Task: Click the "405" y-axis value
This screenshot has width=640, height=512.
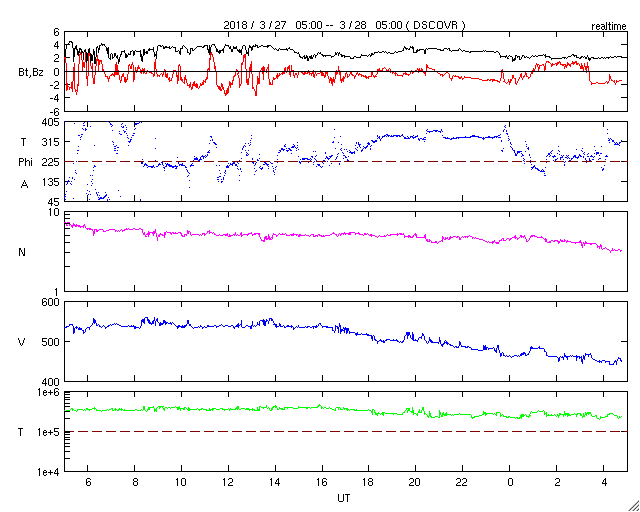Action: coord(51,122)
